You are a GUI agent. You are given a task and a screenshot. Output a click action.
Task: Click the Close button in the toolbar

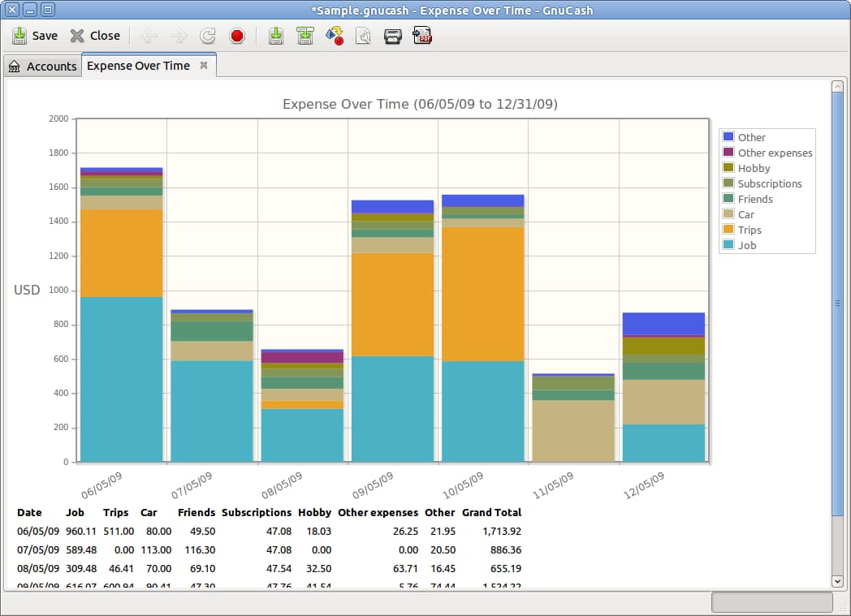click(x=95, y=36)
